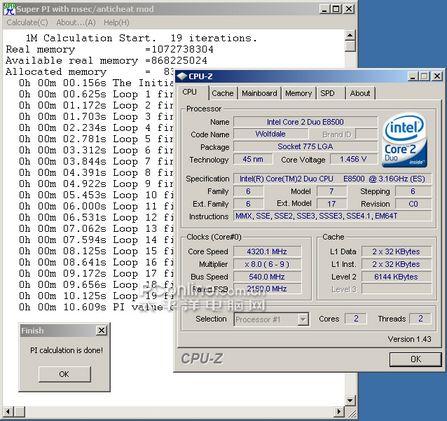Viewport: 447px width, 421px height.
Task: Click the '1M Calculation Start' line in Super PI
Action: pos(142,38)
